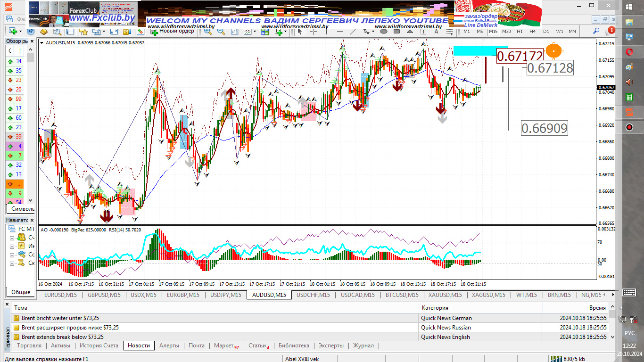
Task: Switch to the Торговля terminal tab
Action: pyautogui.click(x=29, y=346)
